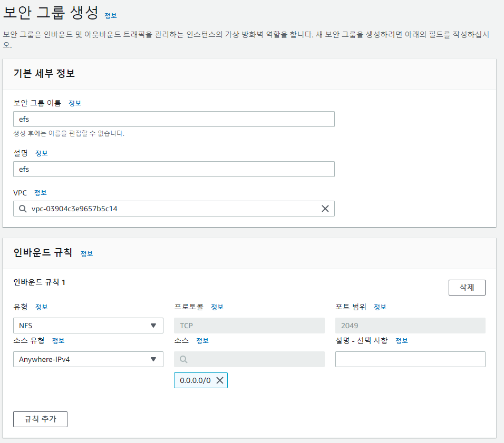
Task: Open 정보 link beside 인바운드 규칙 heading
Action: 87,254
